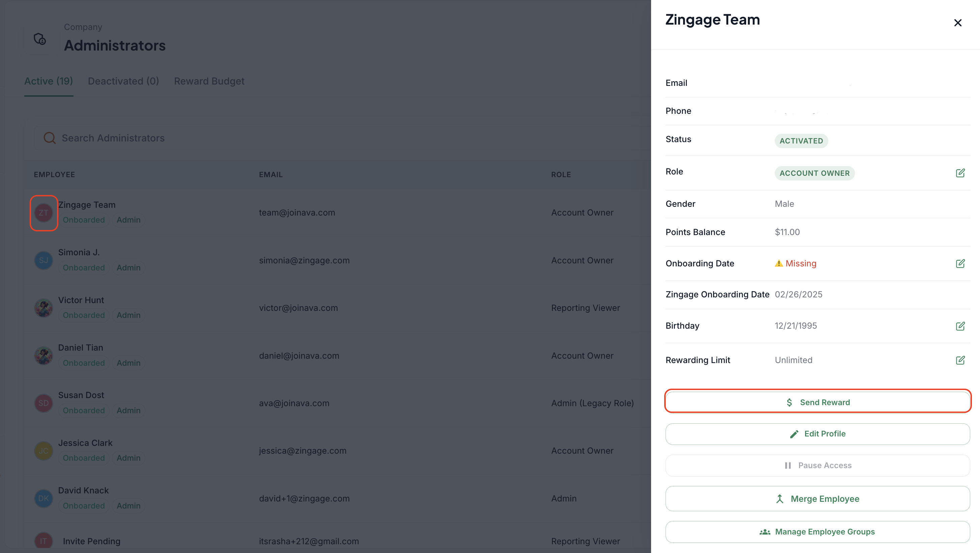The image size is (980, 553).
Task: Click the email simonia@zingage.com
Action: coord(304,260)
